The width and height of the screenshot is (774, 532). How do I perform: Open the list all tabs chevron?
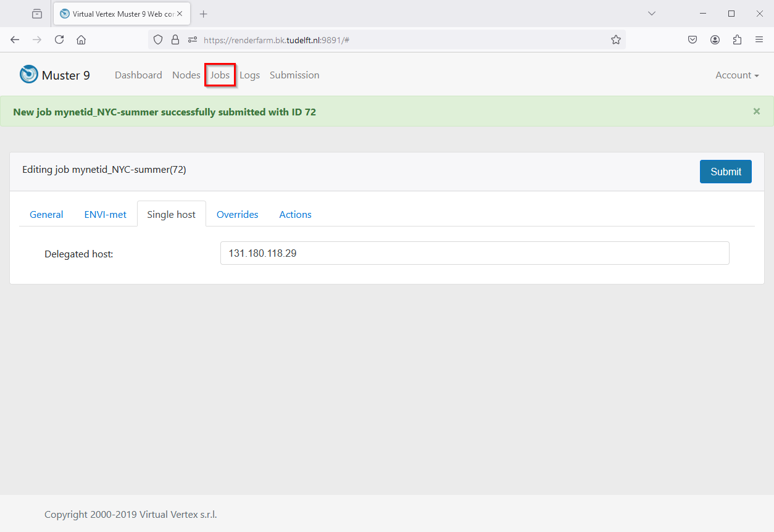click(651, 14)
